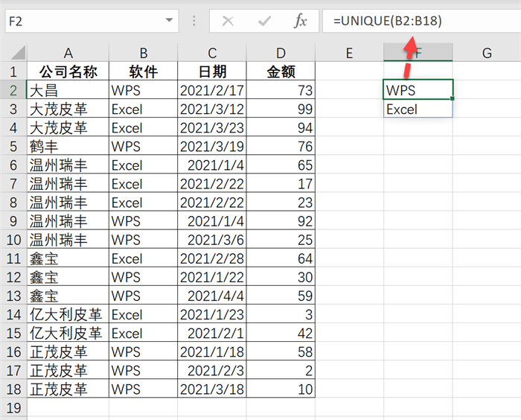
Task: Select column G header
Action: tap(487, 53)
